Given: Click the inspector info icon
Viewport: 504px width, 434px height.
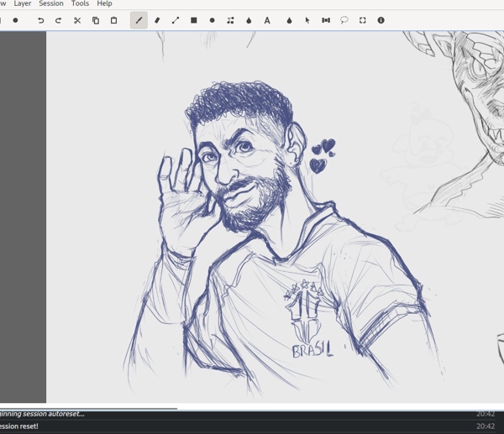Looking at the screenshot, I should click(381, 20).
